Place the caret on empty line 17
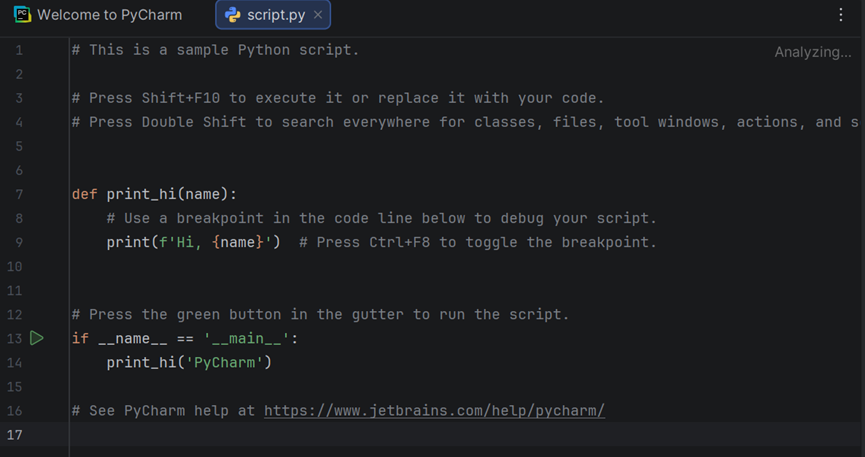Viewport: 865px width, 457px height. coord(463,434)
